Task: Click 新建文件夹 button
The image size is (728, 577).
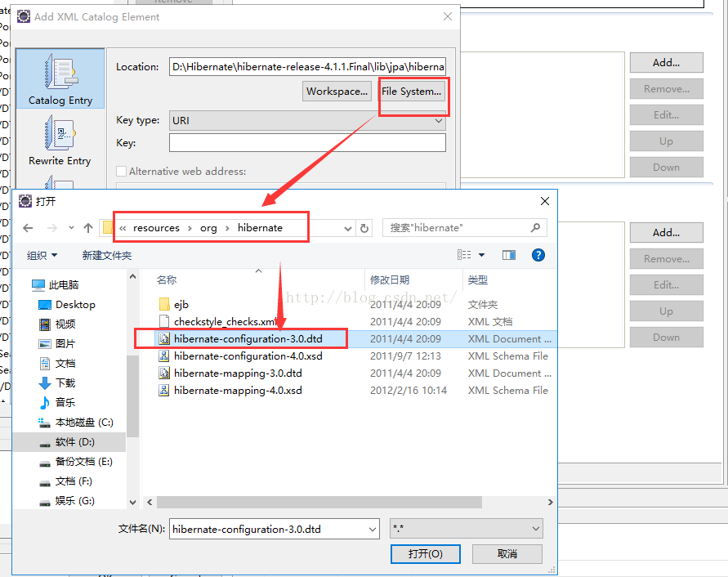Action: pyautogui.click(x=107, y=255)
